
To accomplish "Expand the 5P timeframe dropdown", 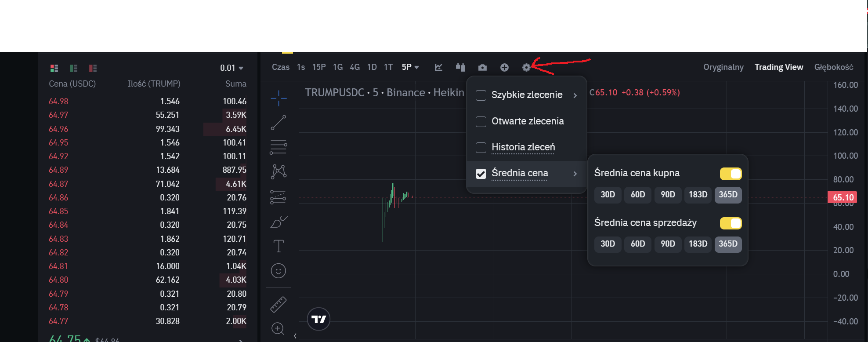I will [410, 67].
